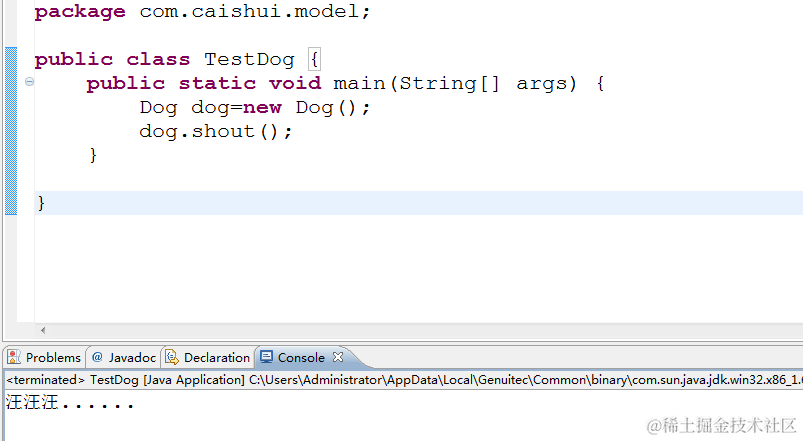Image resolution: width=803 pixels, height=441 pixels.
Task: Click the Console monitor icon
Action: 266,357
